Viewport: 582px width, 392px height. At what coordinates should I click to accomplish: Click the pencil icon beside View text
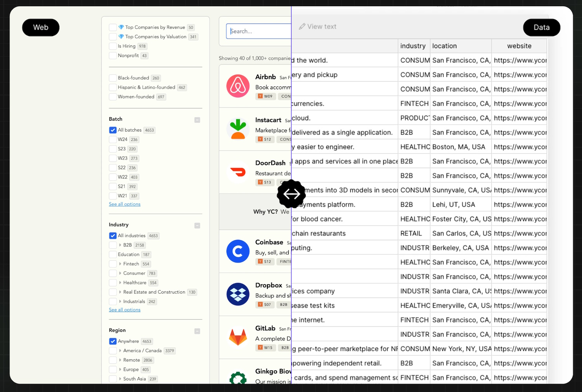(302, 27)
